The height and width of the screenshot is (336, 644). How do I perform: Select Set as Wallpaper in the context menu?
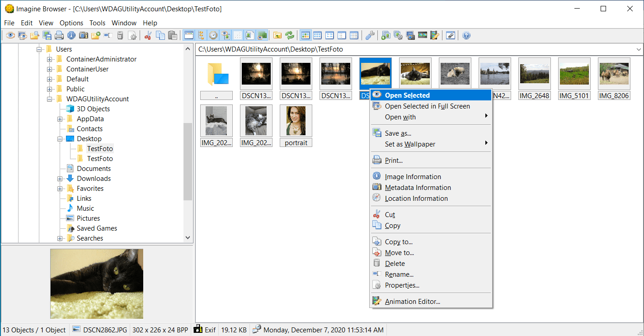click(431, 144)
